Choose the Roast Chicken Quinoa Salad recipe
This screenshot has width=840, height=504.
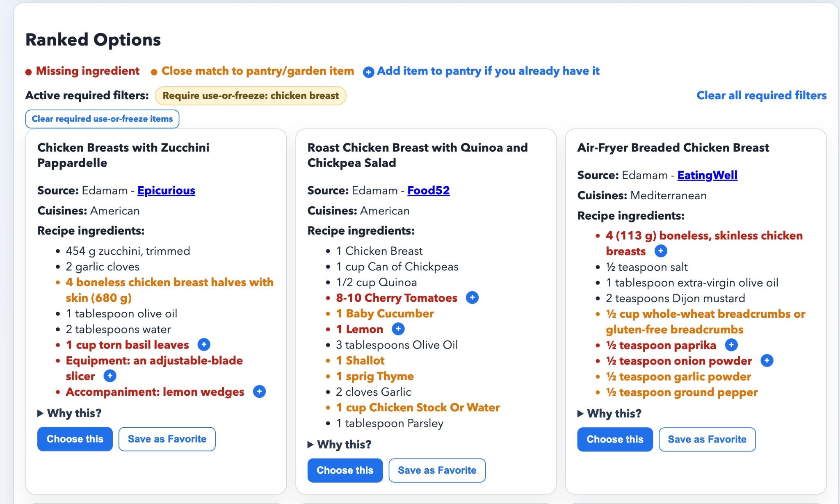pyautogui.click(x=345, y=470)
